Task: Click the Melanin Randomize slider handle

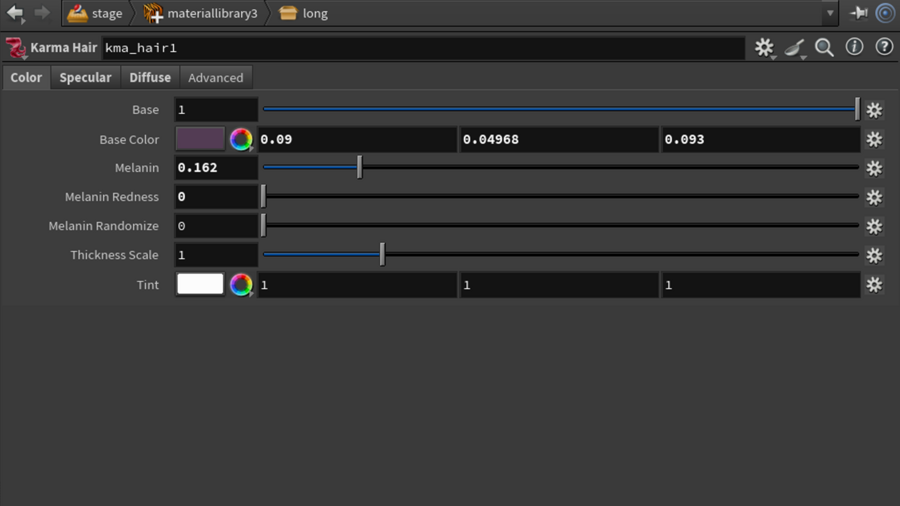Action: click(263, 225)
